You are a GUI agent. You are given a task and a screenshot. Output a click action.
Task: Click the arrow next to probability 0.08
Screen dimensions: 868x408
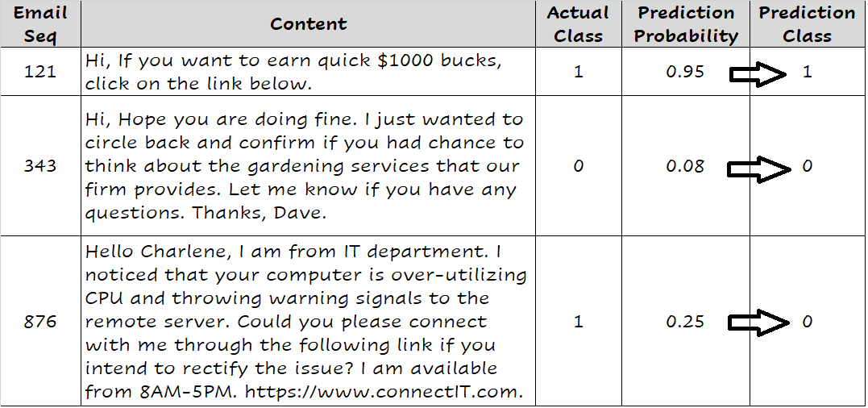pyautogui.click(x=758, y=169)
